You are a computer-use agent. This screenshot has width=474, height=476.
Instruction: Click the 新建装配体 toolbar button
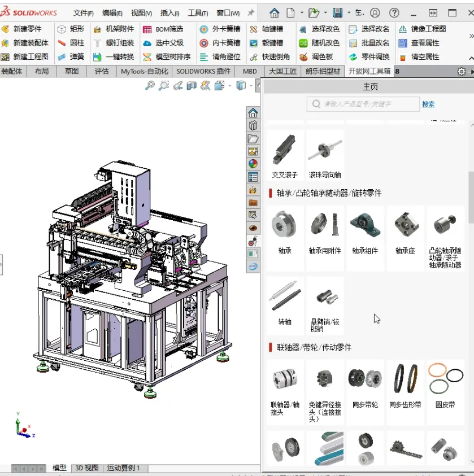point(25,43)
